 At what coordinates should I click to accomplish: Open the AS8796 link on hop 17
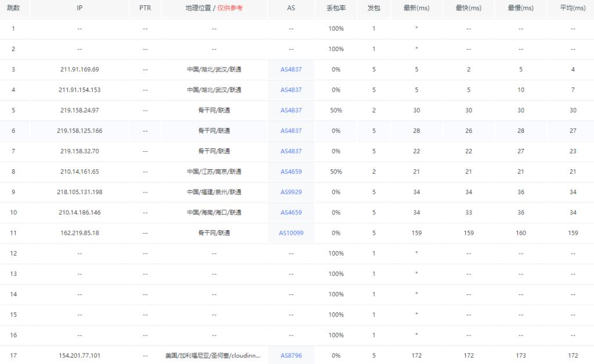pos(291,355)
